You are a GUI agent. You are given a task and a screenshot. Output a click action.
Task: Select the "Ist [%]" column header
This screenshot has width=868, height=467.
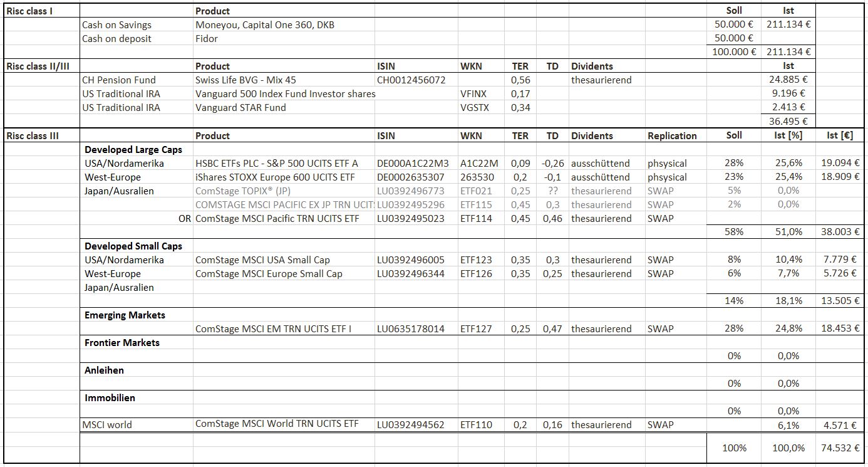point(788,135)
